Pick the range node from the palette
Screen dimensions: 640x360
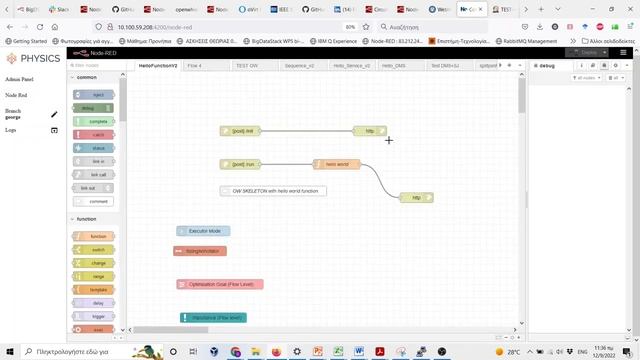click(93, 276)
